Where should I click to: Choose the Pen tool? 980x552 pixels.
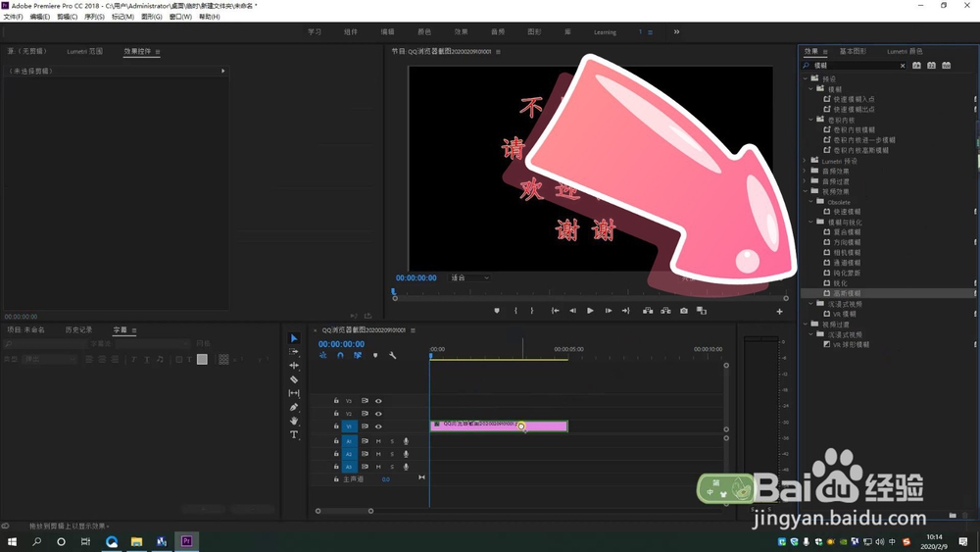point(294,407)
